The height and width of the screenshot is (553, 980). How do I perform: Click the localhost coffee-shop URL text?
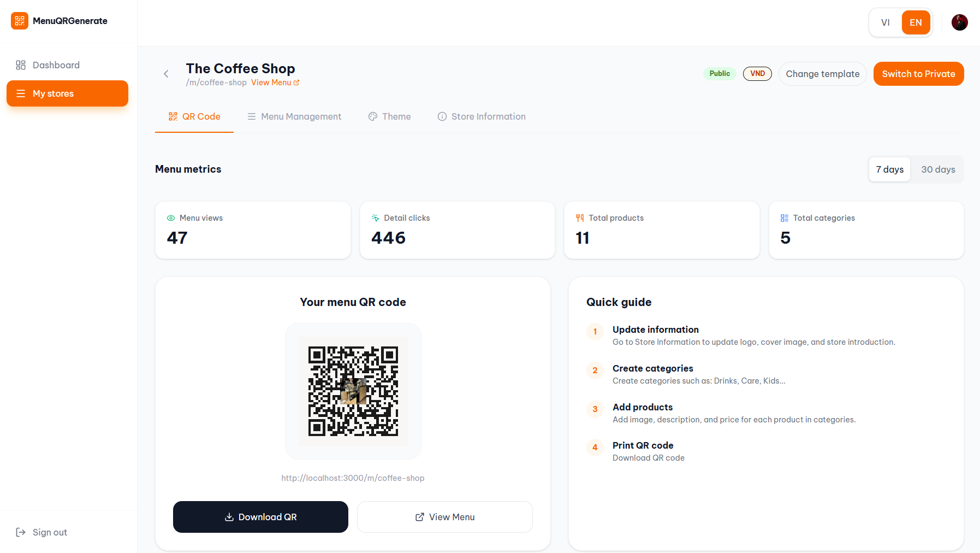(x=353, y=478)
